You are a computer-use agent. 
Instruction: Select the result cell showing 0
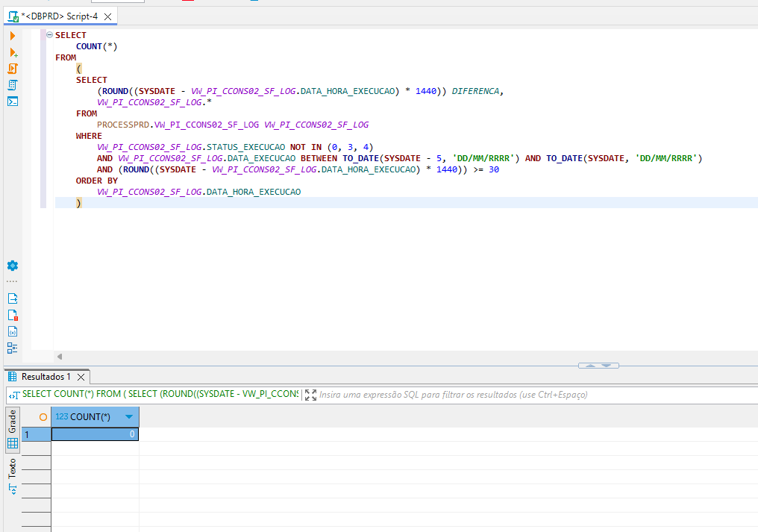(95, 434)
